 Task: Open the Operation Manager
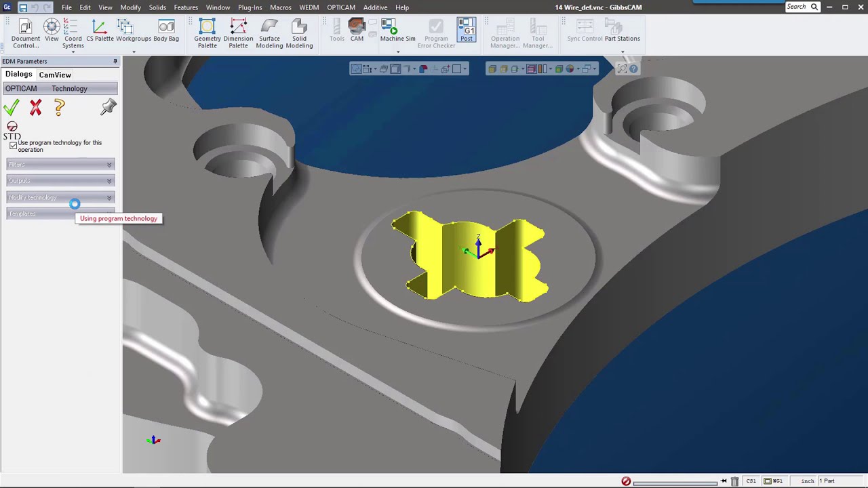[505, 34]
